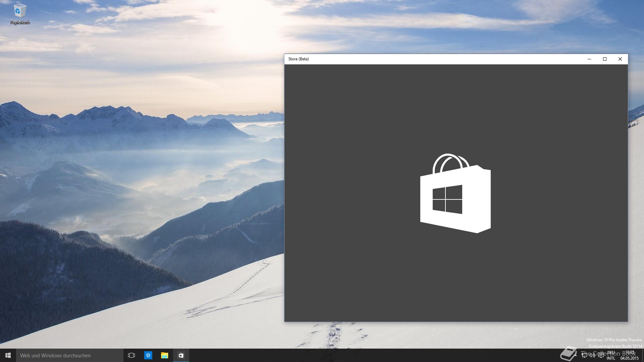Open the Papierkorb recycle bin icon
Screen dimensions: 644x362
click(20, 14)
